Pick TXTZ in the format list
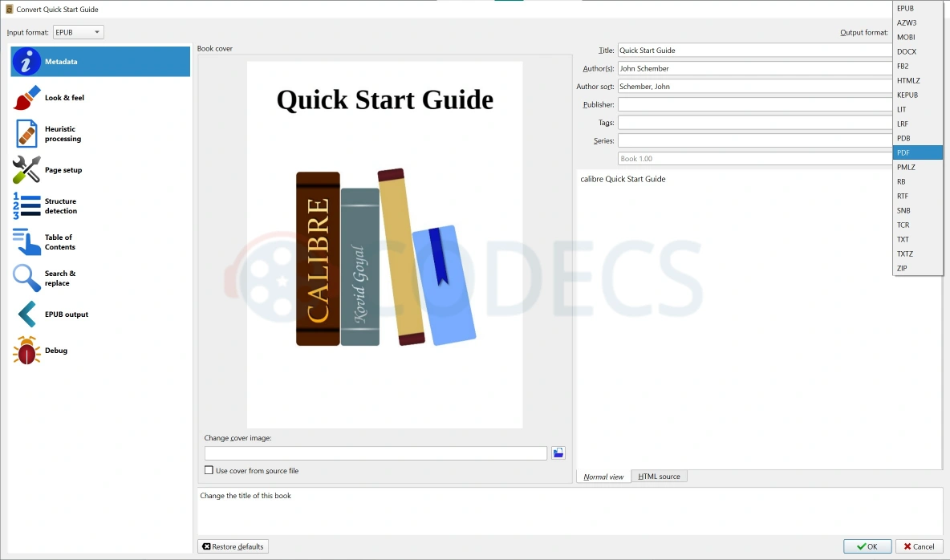Viewport: 950px width, 560px height. click(x=917, y=254)
